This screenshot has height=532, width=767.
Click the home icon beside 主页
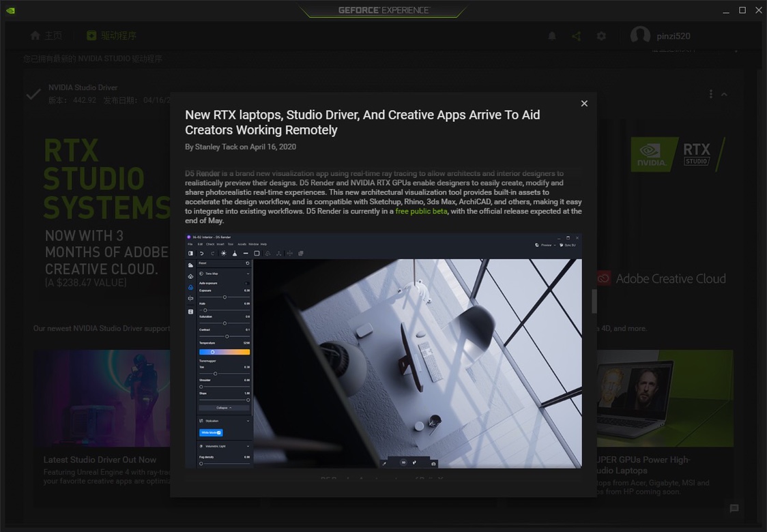click(x=35, y=35)
